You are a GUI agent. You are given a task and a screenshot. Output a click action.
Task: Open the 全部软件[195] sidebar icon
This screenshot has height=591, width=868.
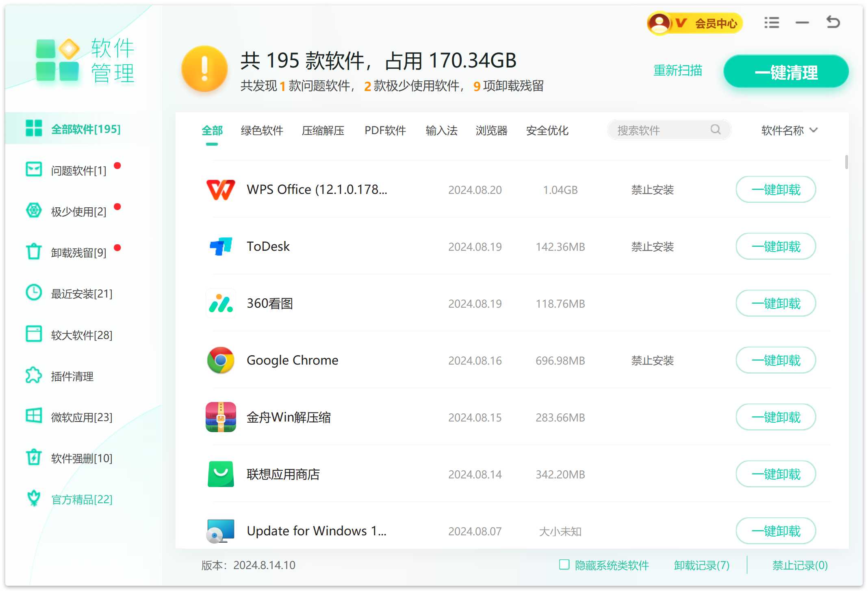[x=34, y=128]
